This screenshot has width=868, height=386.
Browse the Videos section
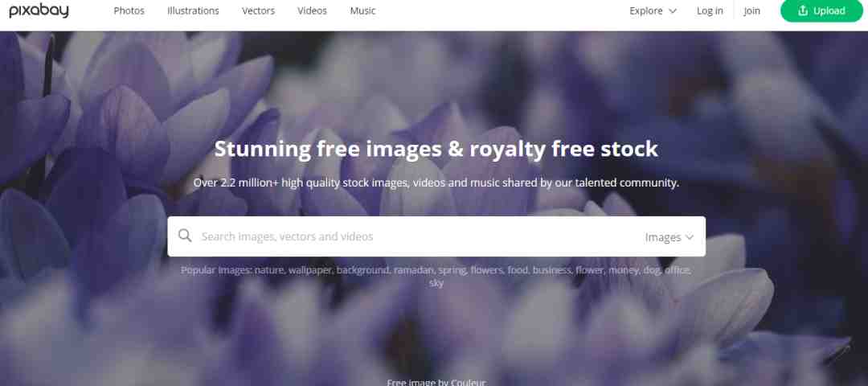(x=312, y=10)
